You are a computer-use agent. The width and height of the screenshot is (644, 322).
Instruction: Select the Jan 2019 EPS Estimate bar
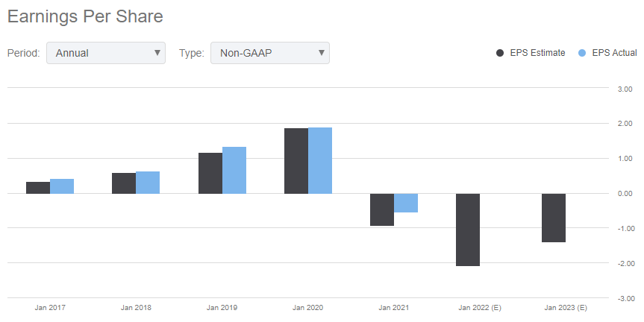210,173
